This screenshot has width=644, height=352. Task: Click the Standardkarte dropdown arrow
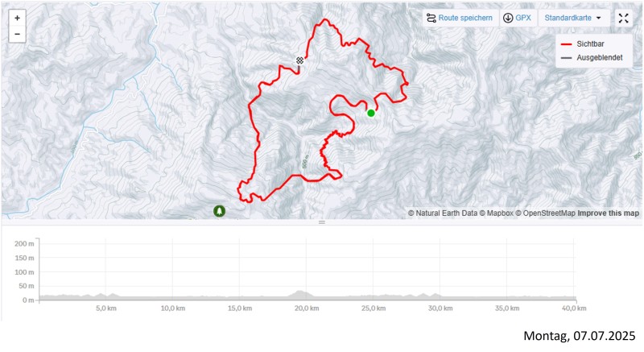coord(599,18)
